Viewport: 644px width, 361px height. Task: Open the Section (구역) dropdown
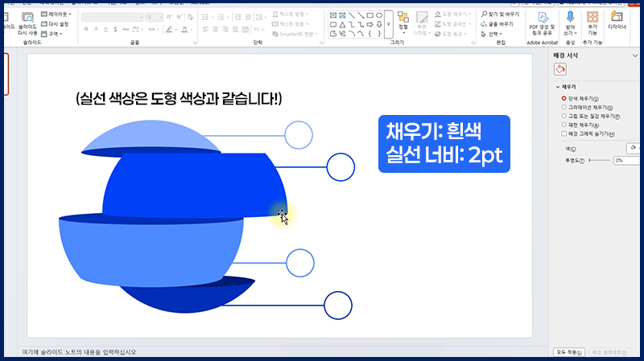[52, 34]
